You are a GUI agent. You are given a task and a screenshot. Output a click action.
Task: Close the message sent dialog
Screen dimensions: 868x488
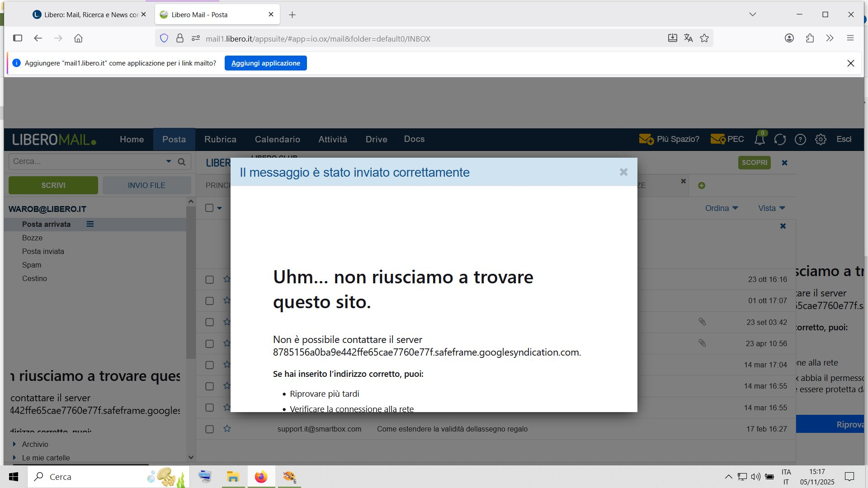pos(623,172)
